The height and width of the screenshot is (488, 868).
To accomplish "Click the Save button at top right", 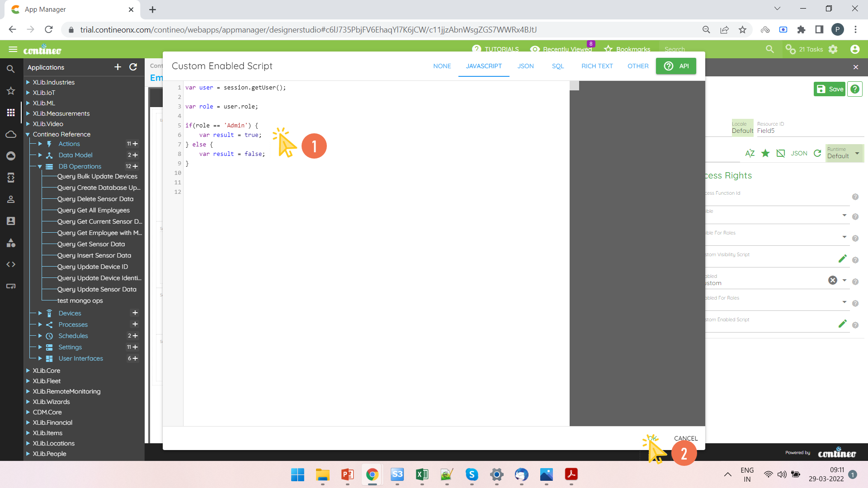I will click(829, 89).
